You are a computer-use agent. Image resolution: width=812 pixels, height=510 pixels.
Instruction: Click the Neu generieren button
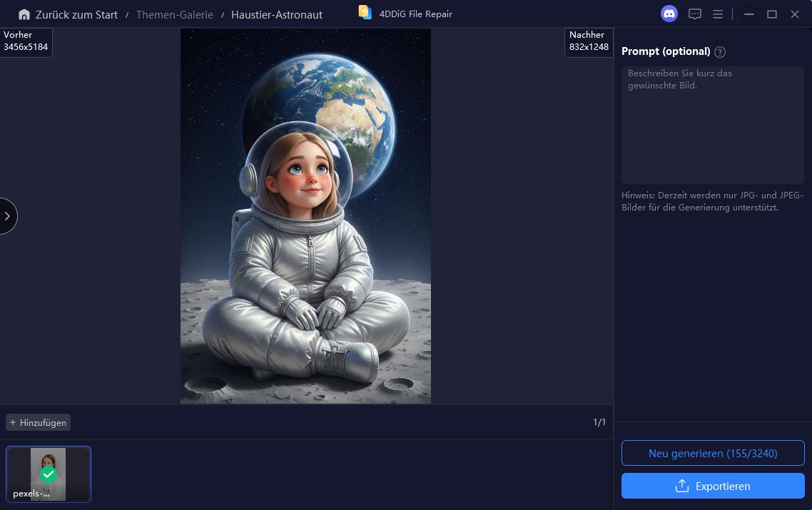[x=712, y=453]
